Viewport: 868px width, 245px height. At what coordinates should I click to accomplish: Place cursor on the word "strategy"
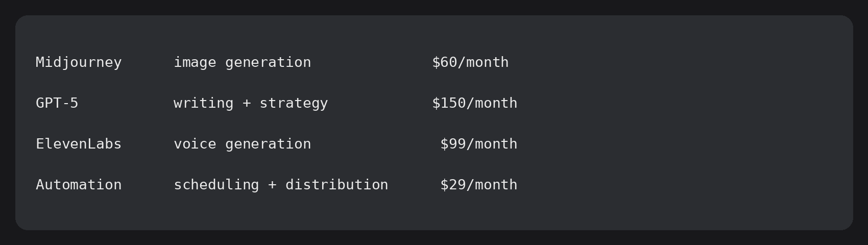294,104
